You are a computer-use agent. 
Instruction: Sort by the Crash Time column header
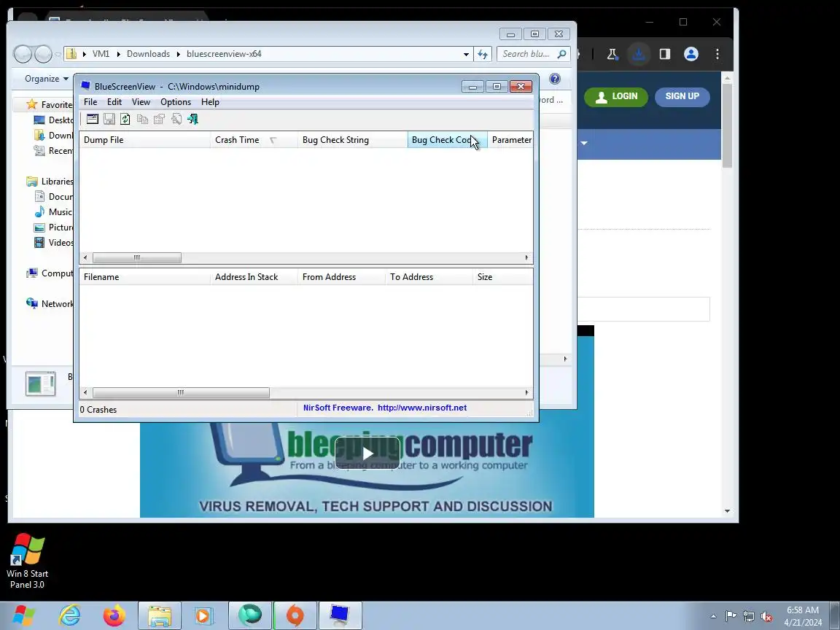(254, 140)
